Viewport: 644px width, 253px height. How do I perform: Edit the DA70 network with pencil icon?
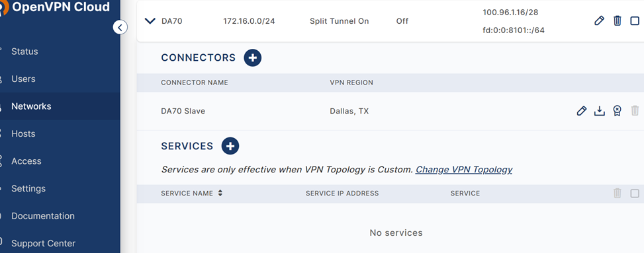coord(599,21)
